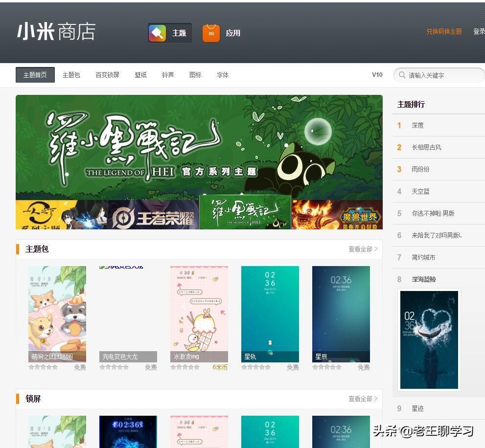Image resolution: width=485 pixels, height=448 pixels.
Task: Open the 罗小黑战记 banner thumbnail
Action: [244, 214]
